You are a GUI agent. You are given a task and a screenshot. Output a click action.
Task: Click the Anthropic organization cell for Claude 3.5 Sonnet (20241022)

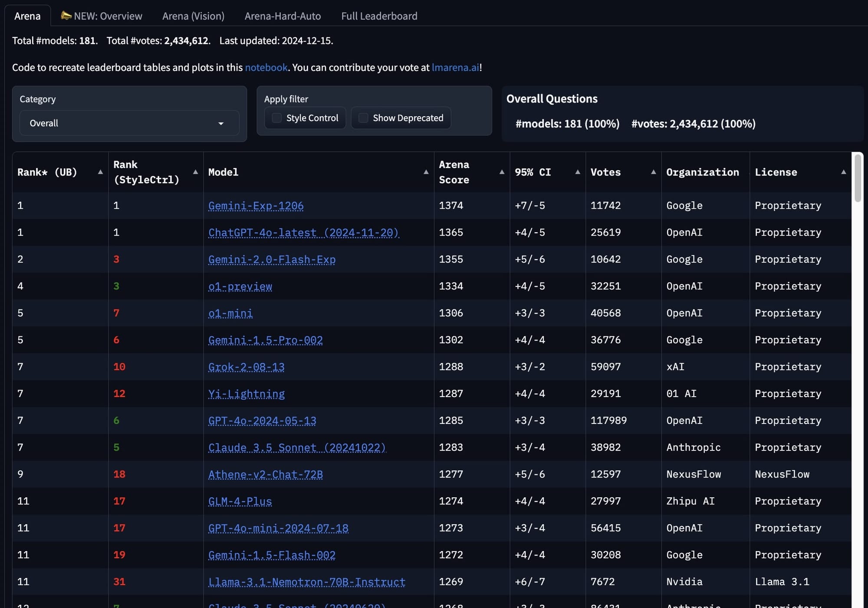point(706,447)
